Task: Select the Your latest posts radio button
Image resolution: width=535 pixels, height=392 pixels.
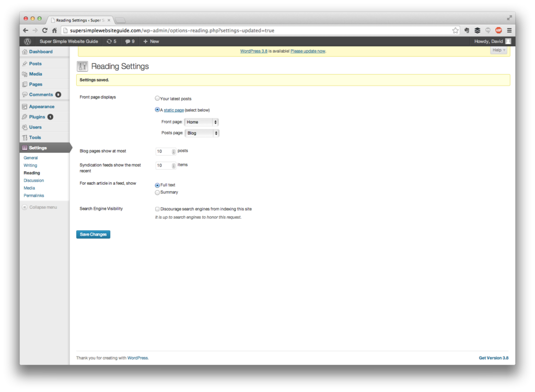Action: tap(157, 98)
